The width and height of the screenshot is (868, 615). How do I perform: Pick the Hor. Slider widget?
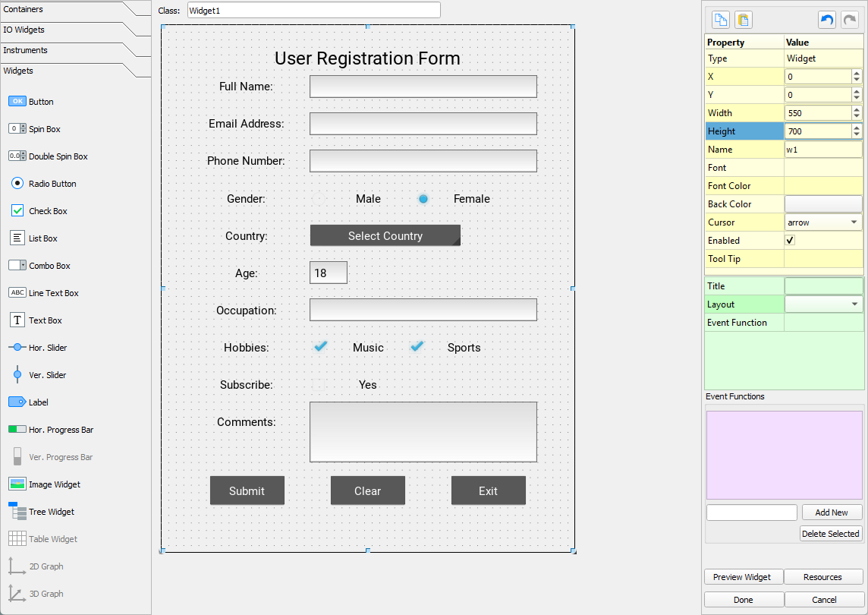pyautogui.click(x=17, y=348)
